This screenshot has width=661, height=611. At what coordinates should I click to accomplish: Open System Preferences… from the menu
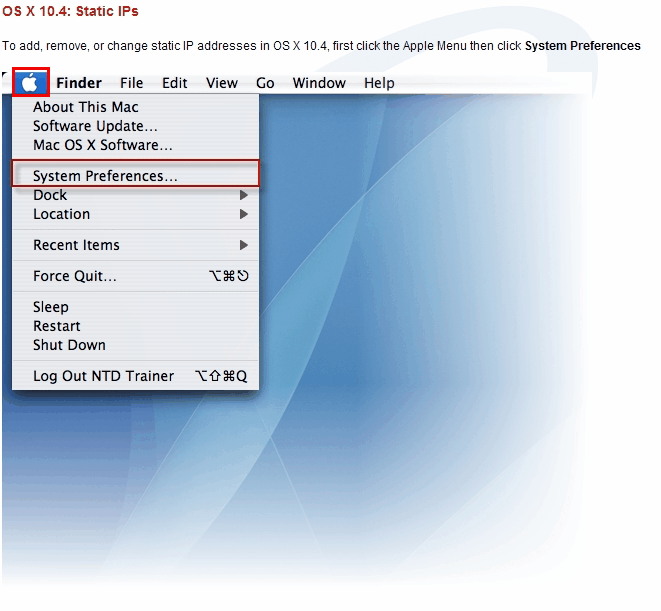tap(105, 176)
